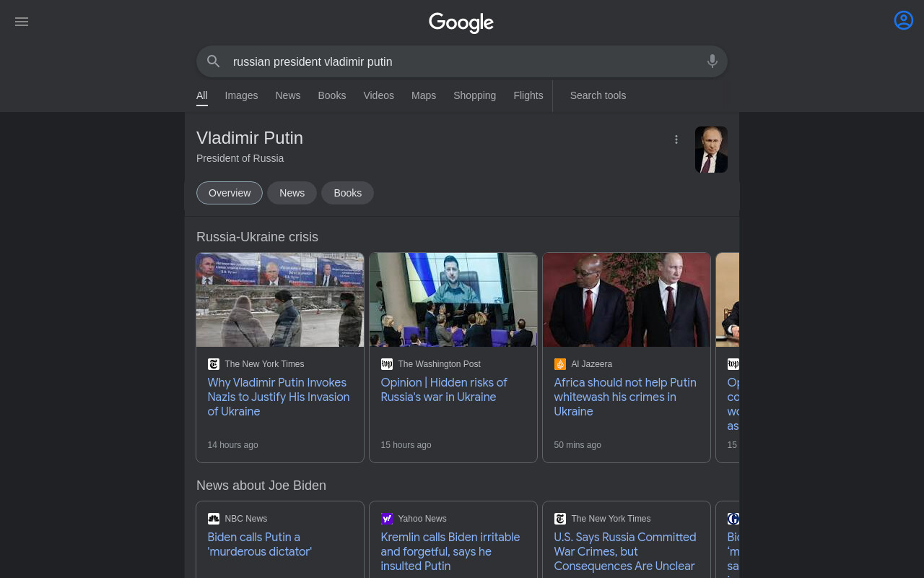Open 'Africa should not help Putin' article
This screenshot has height=578, width=924.
(x=625, y=397)
